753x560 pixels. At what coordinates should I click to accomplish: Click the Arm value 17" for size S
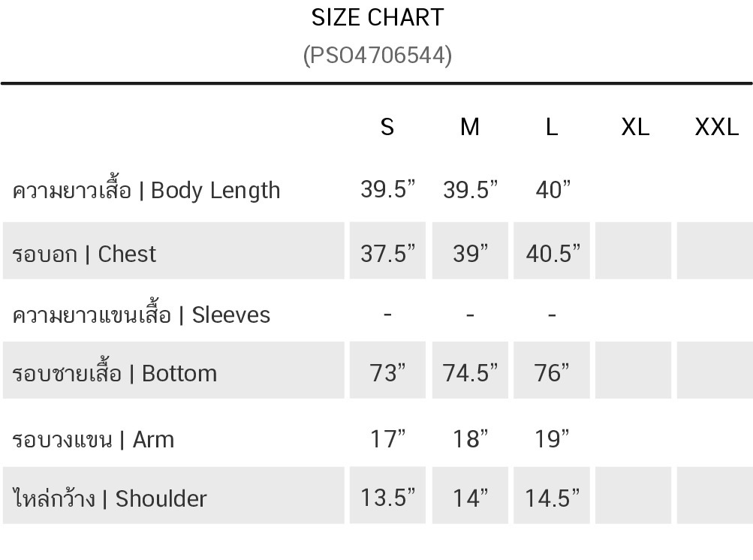[x=387, y=439]
